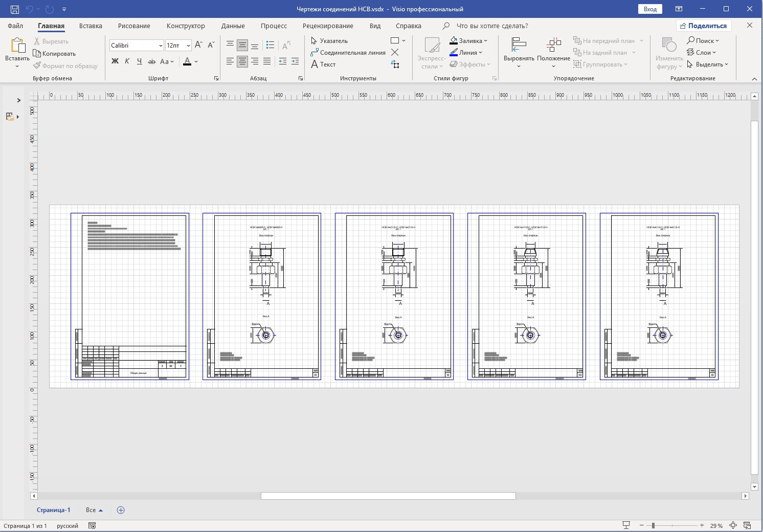Image resolution: width=763 pixels, height=532 pixels.
Task: Select the Pointer tool (Указатель)
Action: click(x=329, y=41)
